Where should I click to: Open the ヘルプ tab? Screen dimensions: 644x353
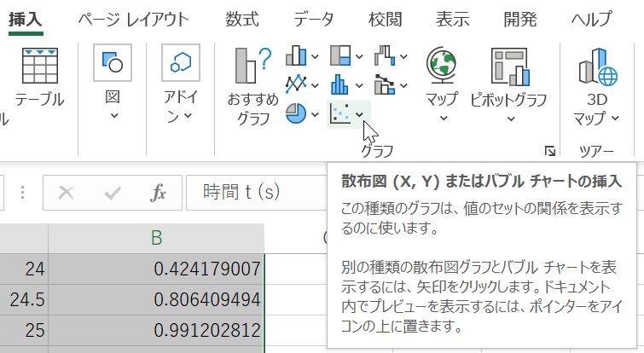pos(591,20)
